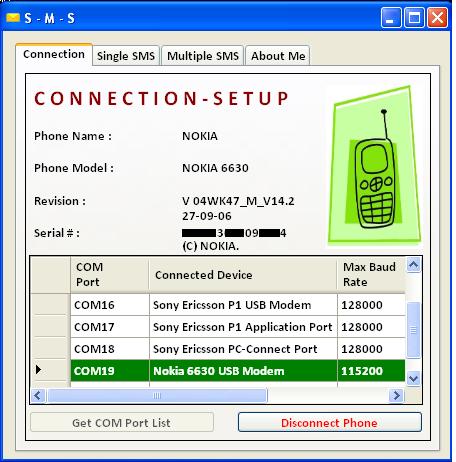The height and width of the screenshot is (462, 456).
Task: Select the Connection tab
Action: (x=54, y=54)
